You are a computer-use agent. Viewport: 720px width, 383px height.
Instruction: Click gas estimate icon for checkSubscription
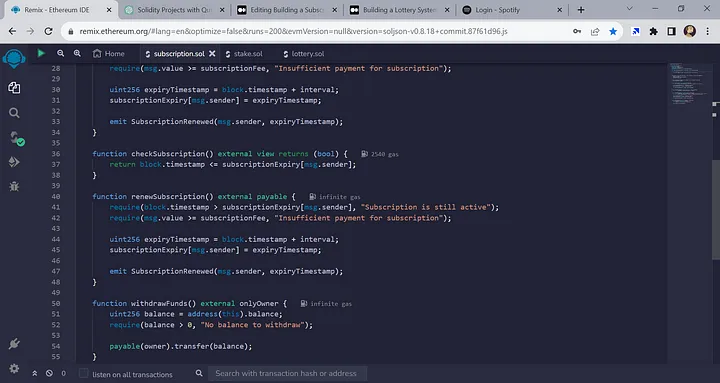tap(364, 154)
